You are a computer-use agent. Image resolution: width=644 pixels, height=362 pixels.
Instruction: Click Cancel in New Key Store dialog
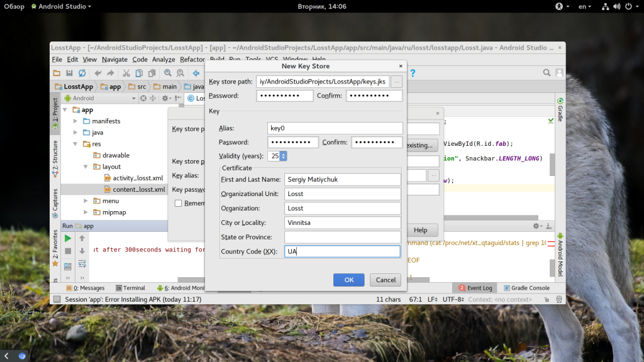click(386, 280)
